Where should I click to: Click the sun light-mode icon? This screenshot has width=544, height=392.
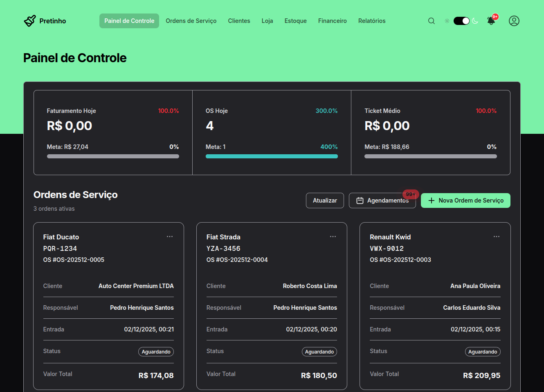[x=447, y=21]
